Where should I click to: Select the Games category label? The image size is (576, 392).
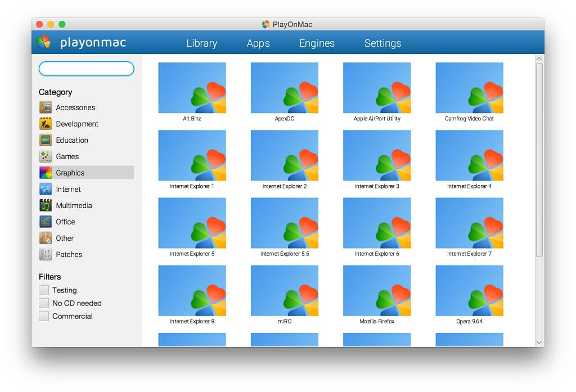tap(67, 156)
